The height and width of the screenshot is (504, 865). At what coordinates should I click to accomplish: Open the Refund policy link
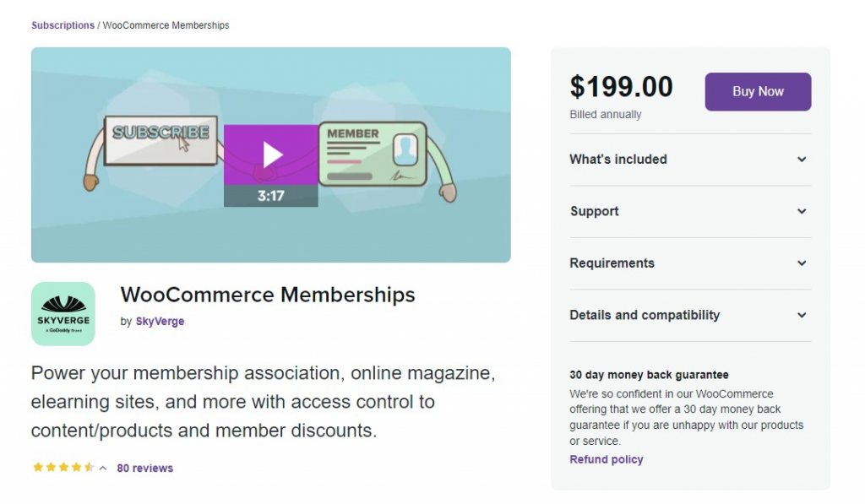click(x=607, y=460)
